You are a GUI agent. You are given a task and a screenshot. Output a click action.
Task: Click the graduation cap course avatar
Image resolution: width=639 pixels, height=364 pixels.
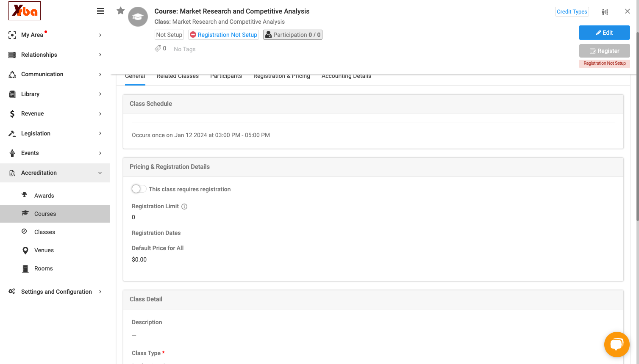138,17
